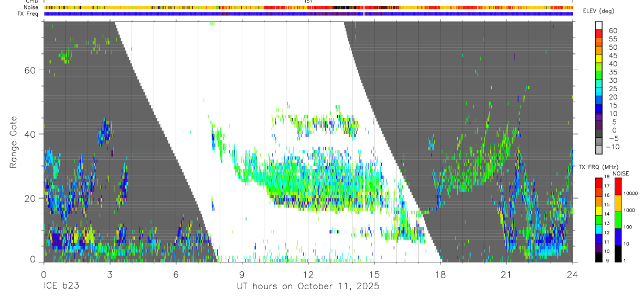The width and height of the screenshot is (644, 297).
Task: Click the '151' CPID value at top
Action: point(308,2)
